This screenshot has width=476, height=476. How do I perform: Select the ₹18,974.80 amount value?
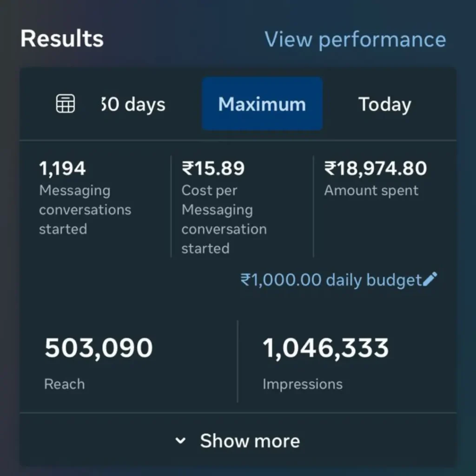[x=376, y=168]
